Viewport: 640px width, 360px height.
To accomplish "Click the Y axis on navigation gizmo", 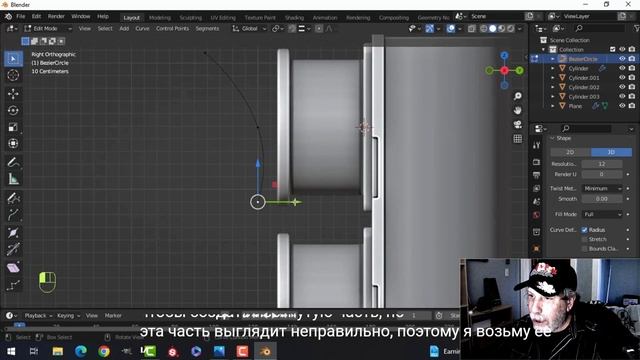I will (519, 71).
